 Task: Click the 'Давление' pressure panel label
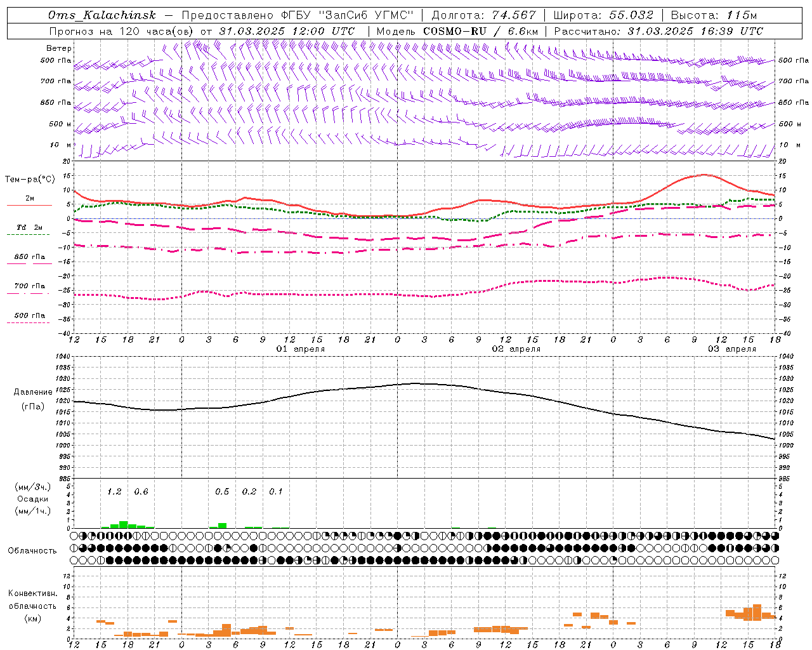tap(33, 392)
